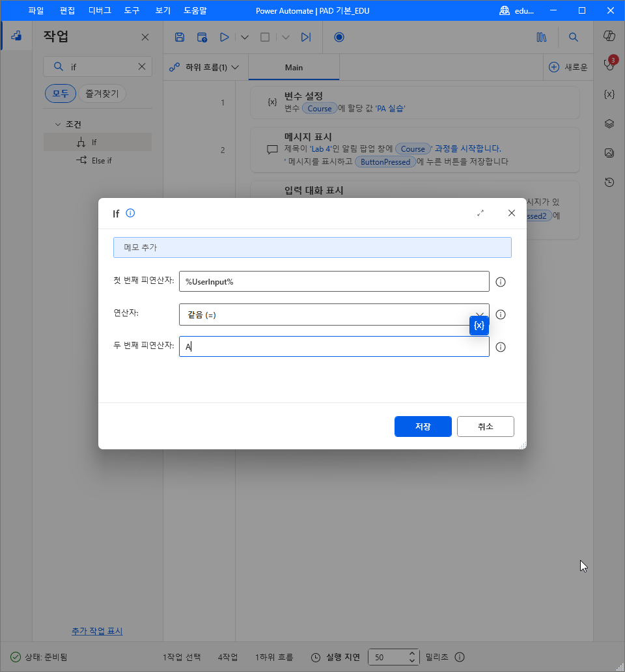Select the 메시지 표시 action step

[415, 150]
